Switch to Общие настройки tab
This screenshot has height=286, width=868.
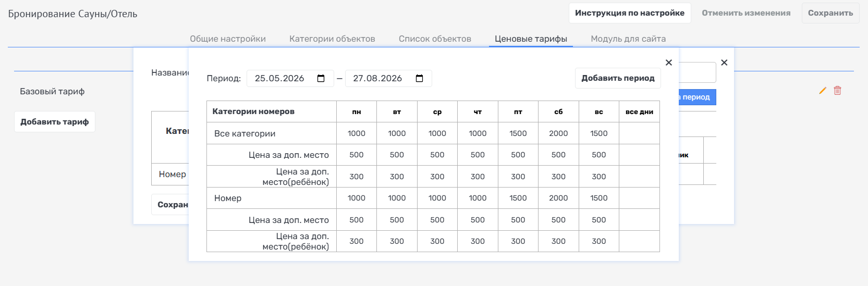228,39
